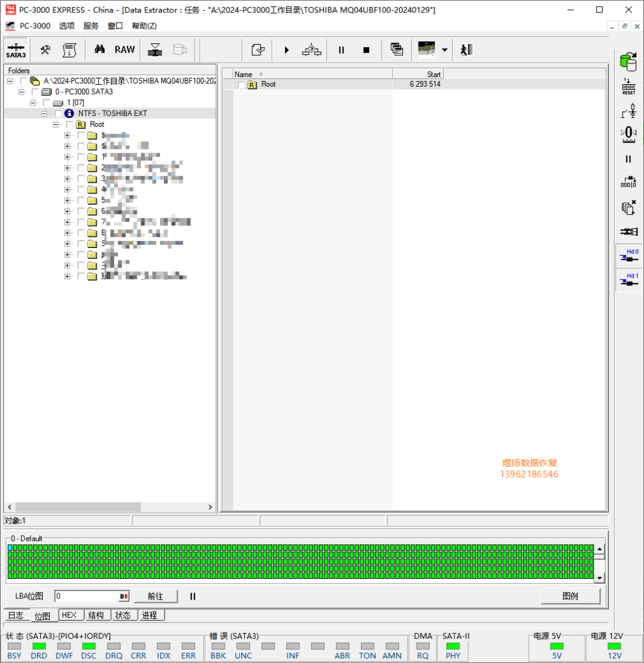Collapse the 0 - PC3000 SATA3 node
This screenshot has height=663, width=644.
tap(21, 92)
